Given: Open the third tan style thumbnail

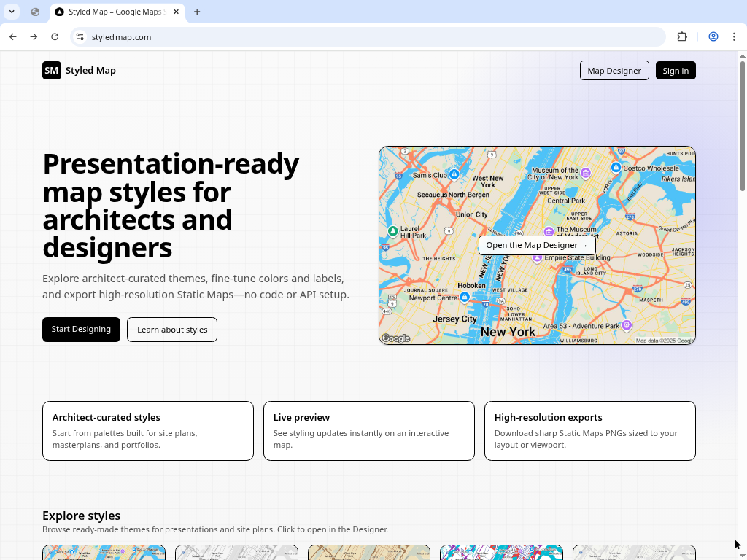Looking at the screenshot, I should coord(368,553).
